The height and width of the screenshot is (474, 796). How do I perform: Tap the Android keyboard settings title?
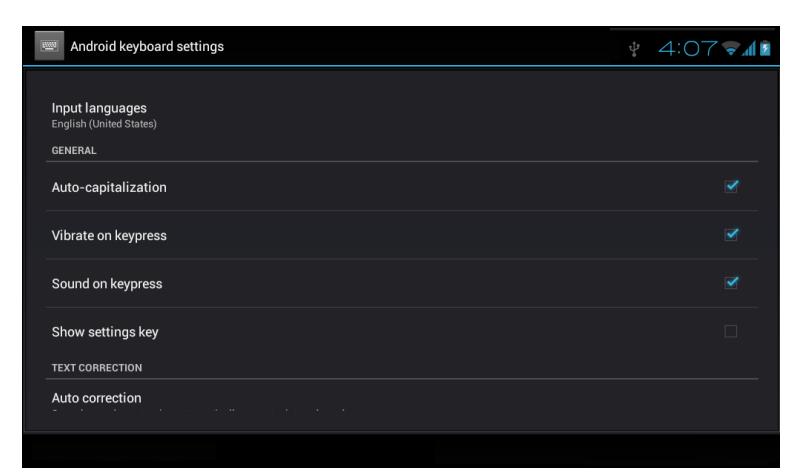tap(147, 47)
